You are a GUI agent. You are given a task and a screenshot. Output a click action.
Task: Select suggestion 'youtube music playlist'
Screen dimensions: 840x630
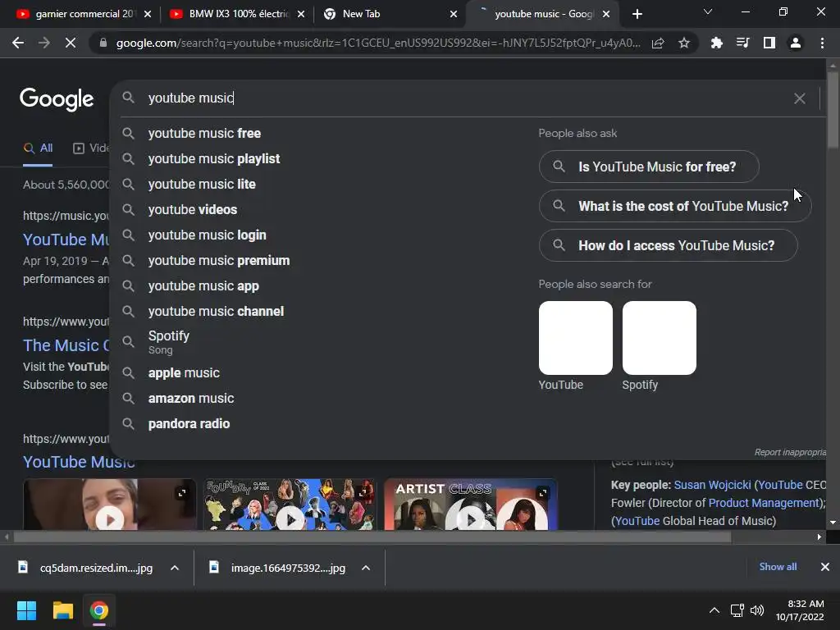(x=214, y=159)
